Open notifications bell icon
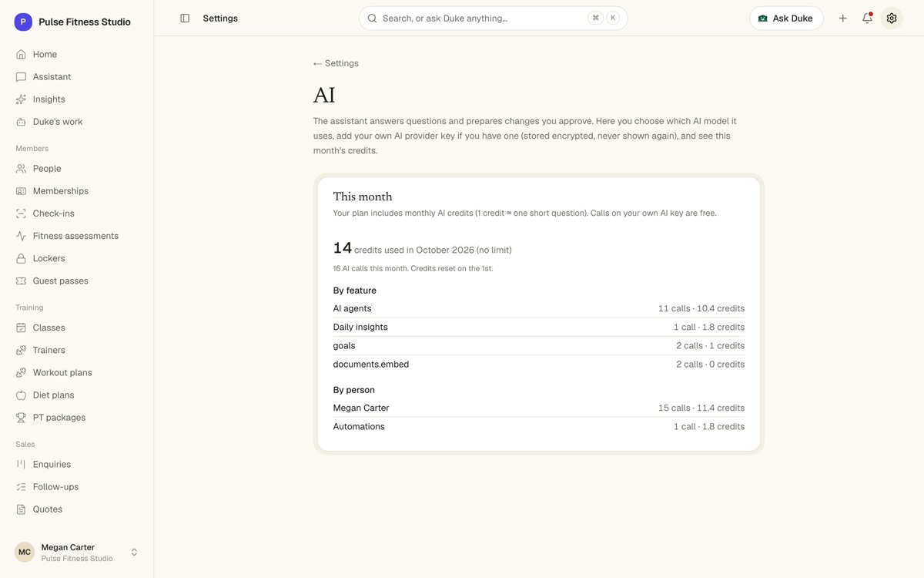 coord(867,18)
